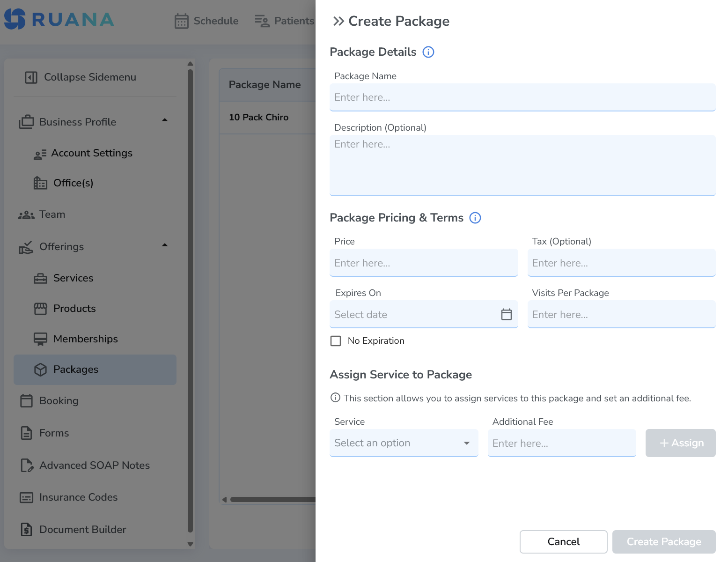Open the Service selection dropdown
This screenshot has width=728, height=562.
coord(404,443)
